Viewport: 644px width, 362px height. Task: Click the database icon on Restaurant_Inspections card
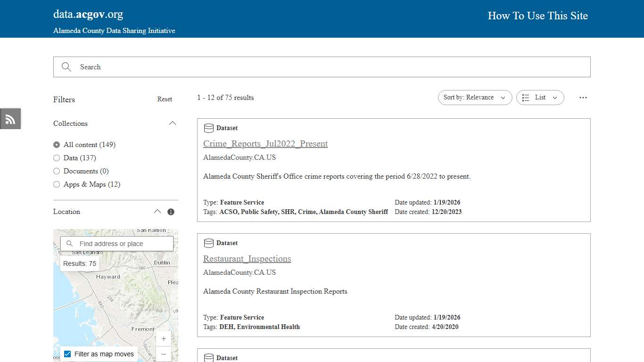[x=208, y=243]
